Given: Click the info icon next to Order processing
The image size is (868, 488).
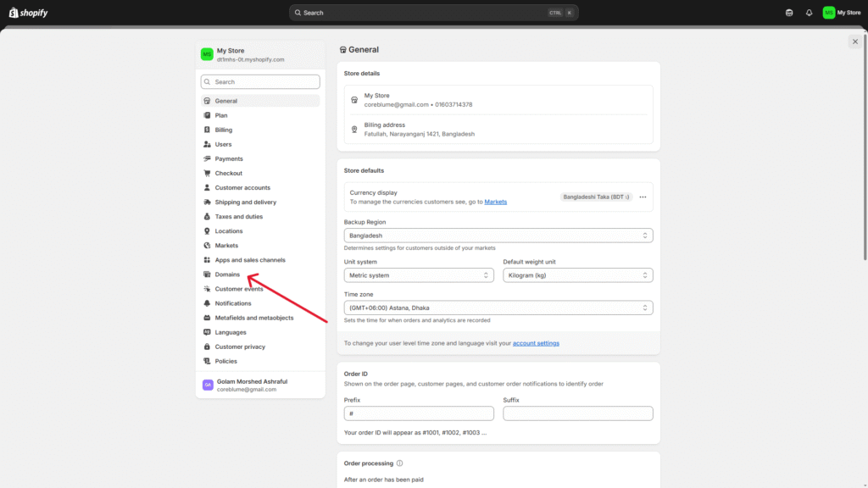Looking at the screenshot, I should pyautogui.click(x=399, y=463).
